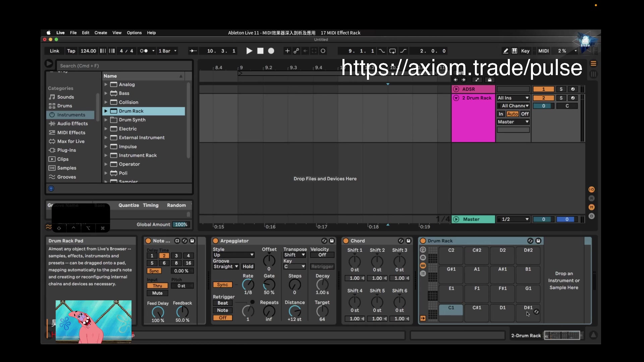Select Sounds category in browser
Screen dimensions: 644x362
[65, 97]
